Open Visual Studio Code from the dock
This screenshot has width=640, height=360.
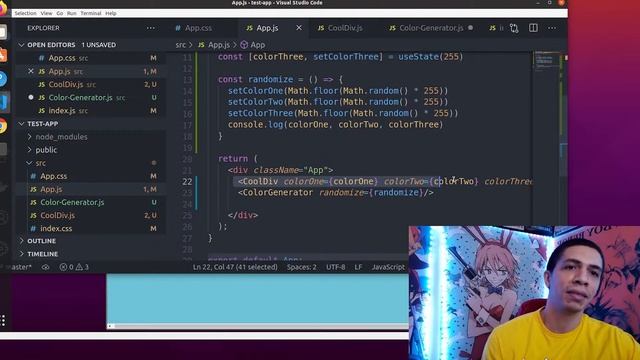[x=4, y=102]
